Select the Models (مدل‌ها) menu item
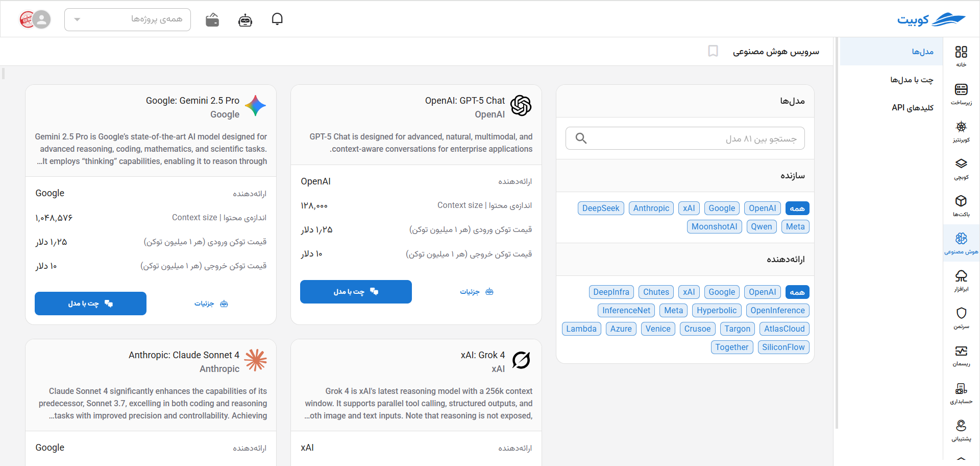Screen dimensions: 980x466 [891, 52]
